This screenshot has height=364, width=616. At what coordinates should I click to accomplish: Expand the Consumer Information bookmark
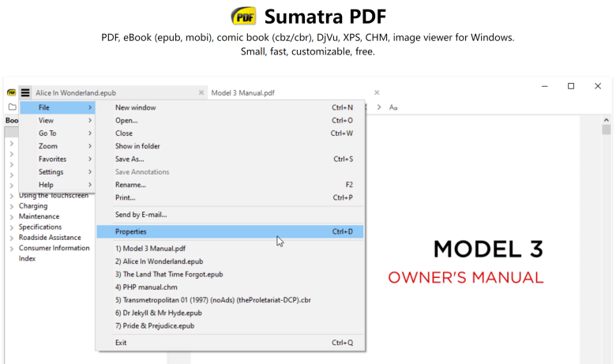coord(12,249)
